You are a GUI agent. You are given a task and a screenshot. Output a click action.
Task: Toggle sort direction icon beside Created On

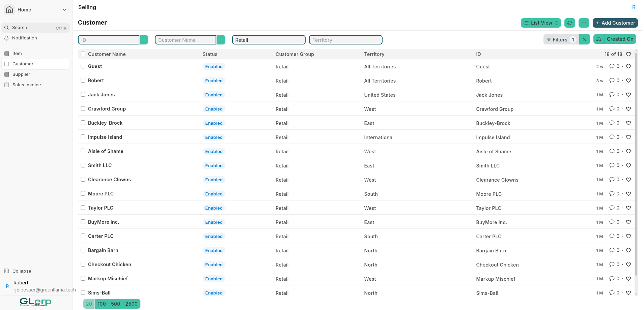(x=598, y=39)
